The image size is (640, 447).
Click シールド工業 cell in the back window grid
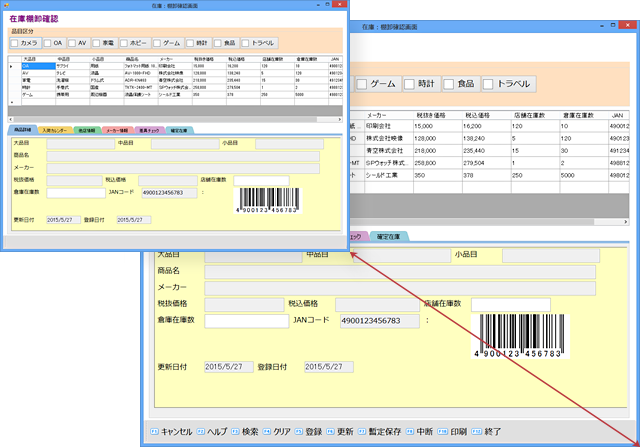pyautogui.click(x=389, y=175)
